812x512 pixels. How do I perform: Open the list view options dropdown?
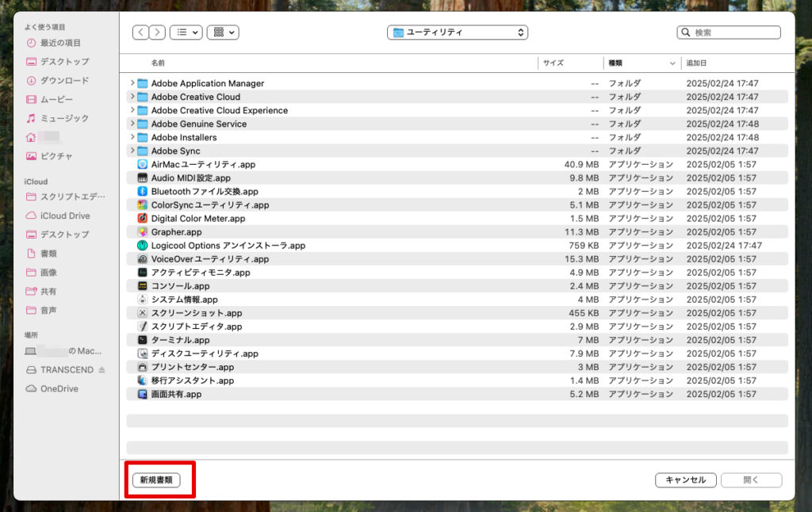pyautogui.click(x=186, y=32)
